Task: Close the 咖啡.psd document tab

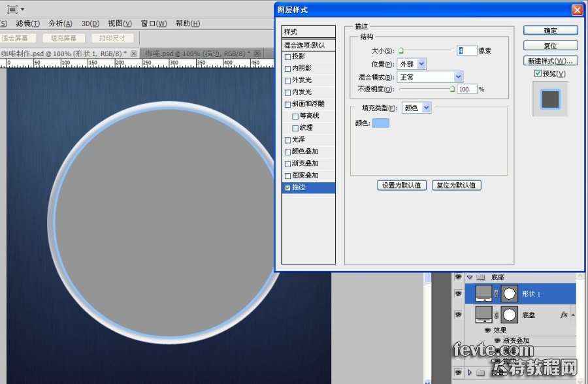Action: tap(257, 54)
